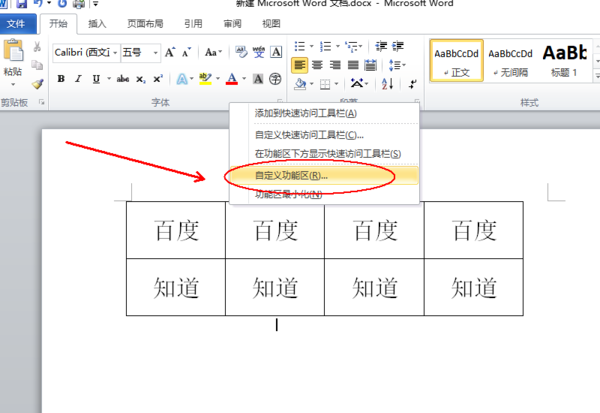This screenshot has height=413, width=600.
Task: Apply the 无间隔 style
Action: click(510, 61)
